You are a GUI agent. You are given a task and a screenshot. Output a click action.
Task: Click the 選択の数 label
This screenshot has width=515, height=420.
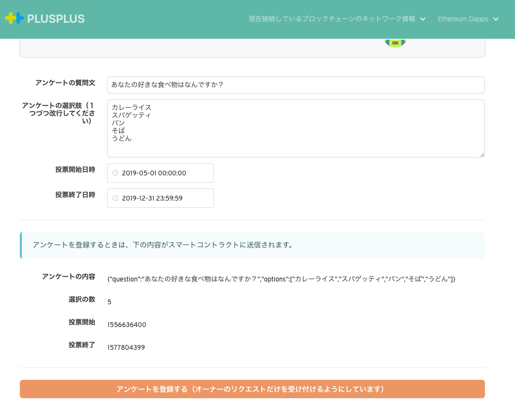click(82, 299)
